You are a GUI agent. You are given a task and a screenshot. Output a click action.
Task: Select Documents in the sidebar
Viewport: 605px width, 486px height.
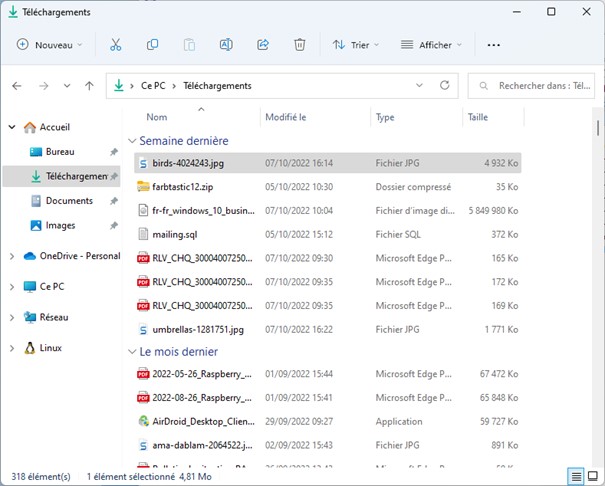coord(69,201)
